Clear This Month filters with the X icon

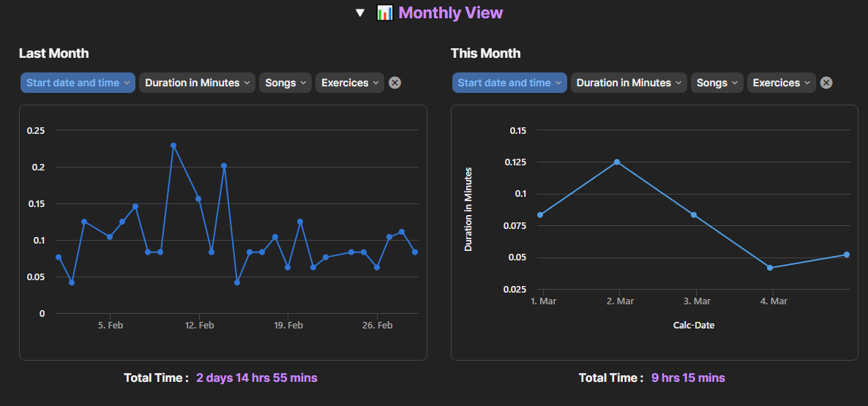[x=826, y=83]
